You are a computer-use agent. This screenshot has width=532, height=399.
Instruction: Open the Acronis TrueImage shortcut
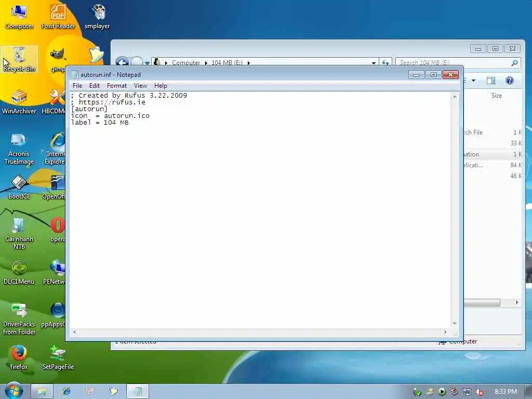[19, 149]
